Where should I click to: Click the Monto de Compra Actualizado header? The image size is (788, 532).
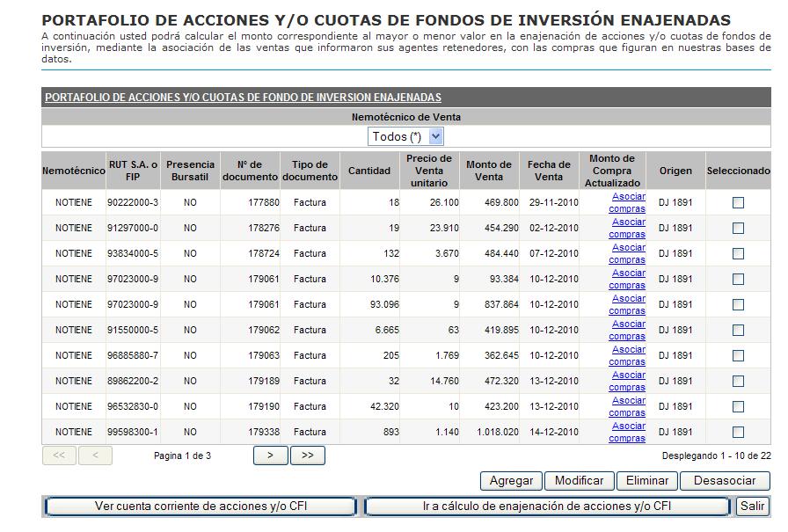[x=612, y=171]
